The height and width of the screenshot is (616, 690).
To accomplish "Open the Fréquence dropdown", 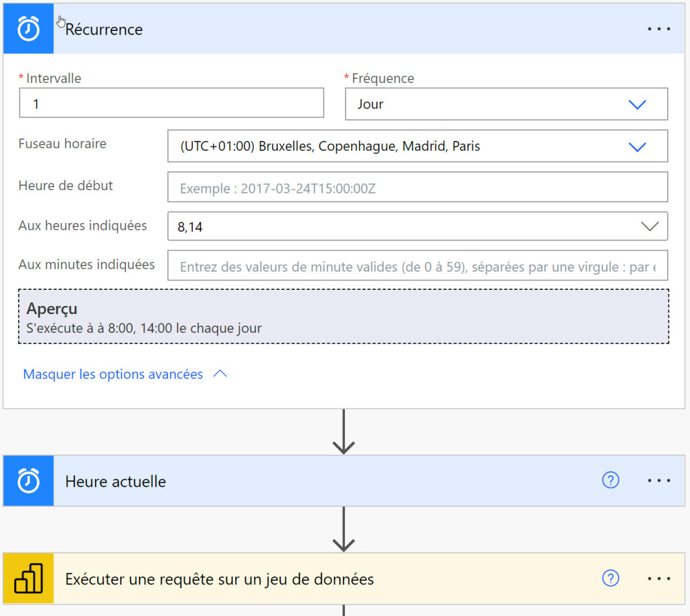I will (637, 104).
